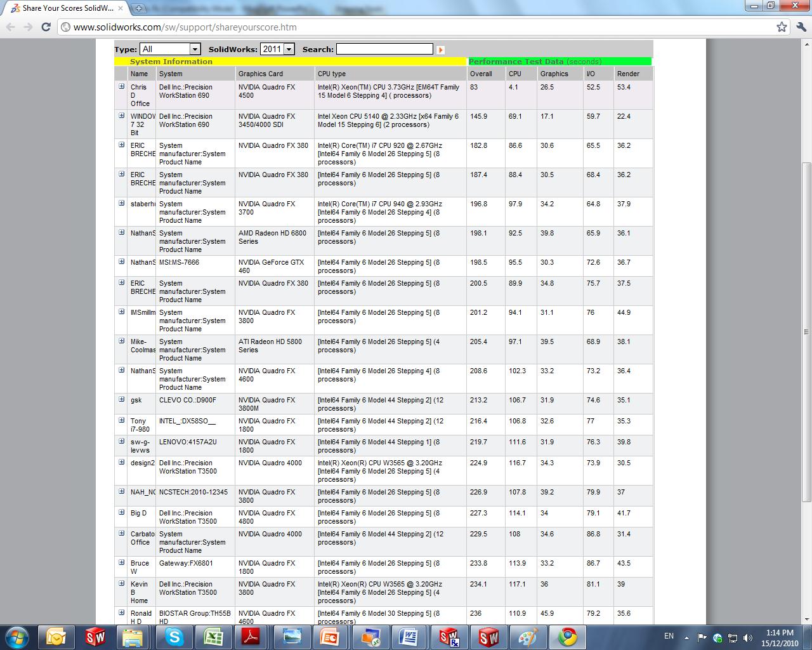Switch to PowerPoint in the taskbar
The height and width of the screenshot is (650, 812).
(x=331, y=637)
